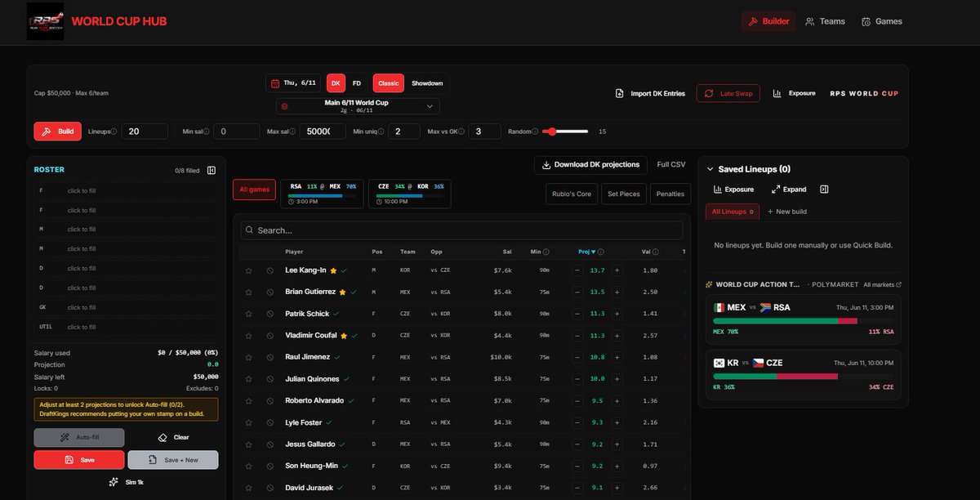Select Classic contest mode

pos(389,83)
